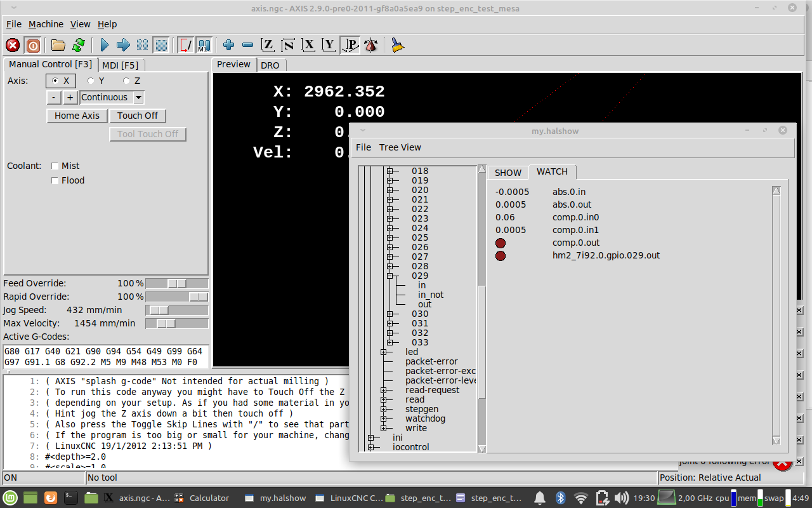
Task: Switch to rotated Z view
Action: click(288, 45)
